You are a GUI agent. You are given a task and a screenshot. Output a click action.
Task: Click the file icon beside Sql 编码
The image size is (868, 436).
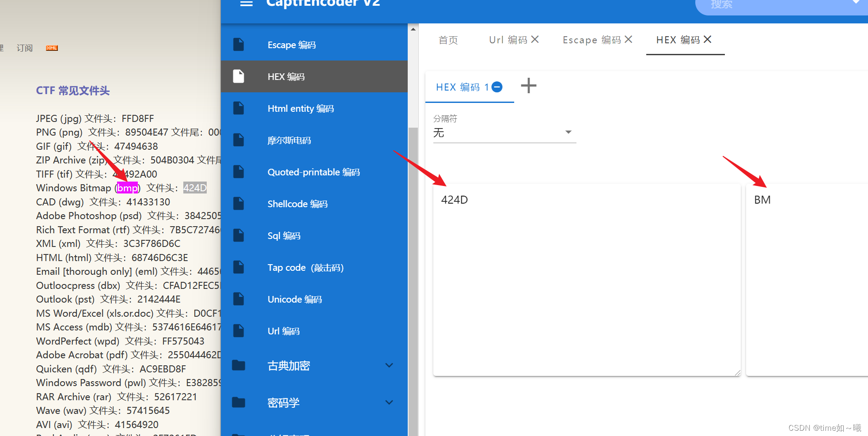click(x=239, y=235)
